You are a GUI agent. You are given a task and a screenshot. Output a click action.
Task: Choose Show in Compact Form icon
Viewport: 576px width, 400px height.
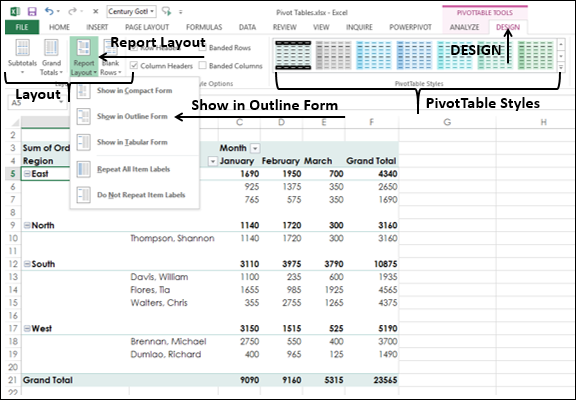point(83,91)
